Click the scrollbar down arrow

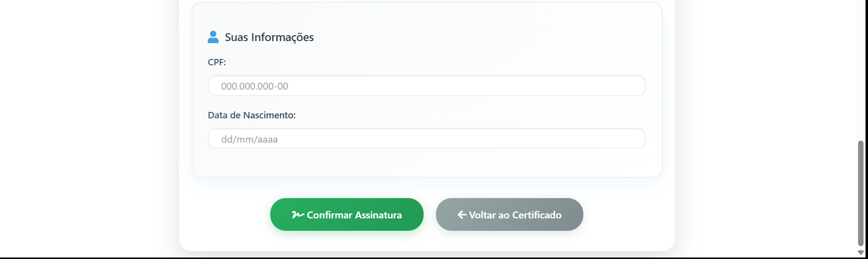861,253
